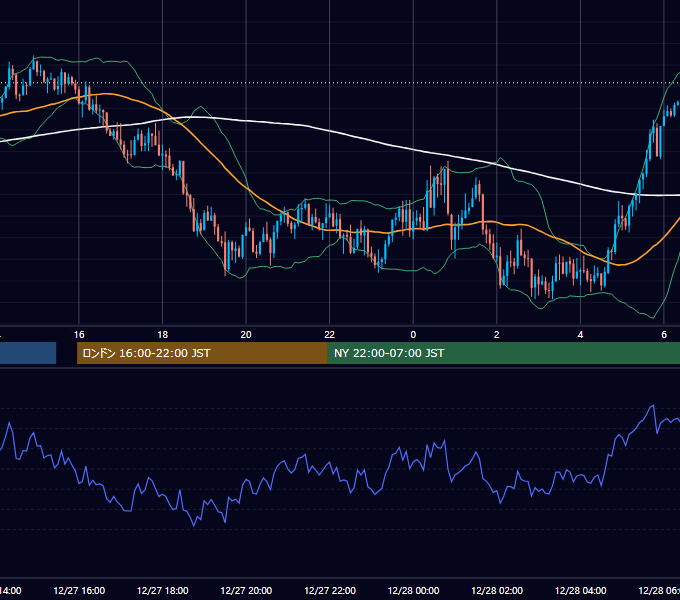Select the NY 22:00-07:00 JST session bar
Screen dimensions: 680x600
503,353
